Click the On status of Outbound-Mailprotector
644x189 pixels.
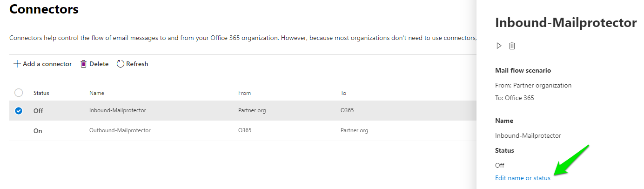tap(38, 131)
